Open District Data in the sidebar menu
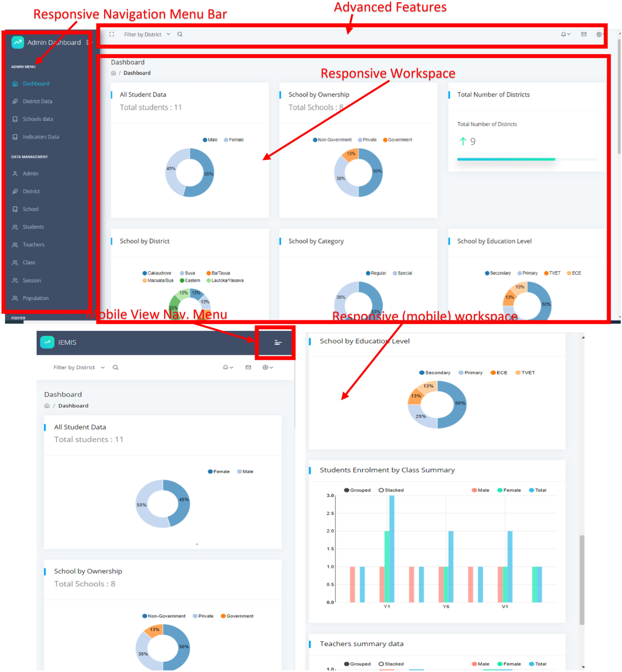 [37, 102]
